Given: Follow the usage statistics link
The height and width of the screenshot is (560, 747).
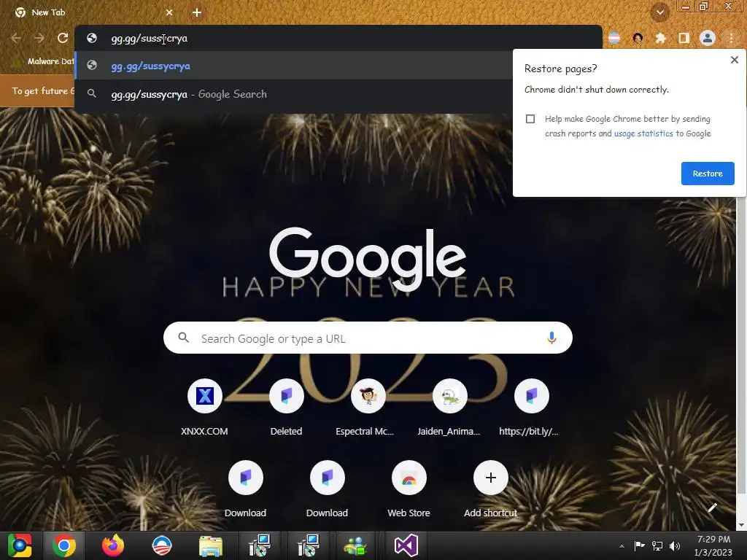Looking at the screenshot, I should [x=643, y=133].
